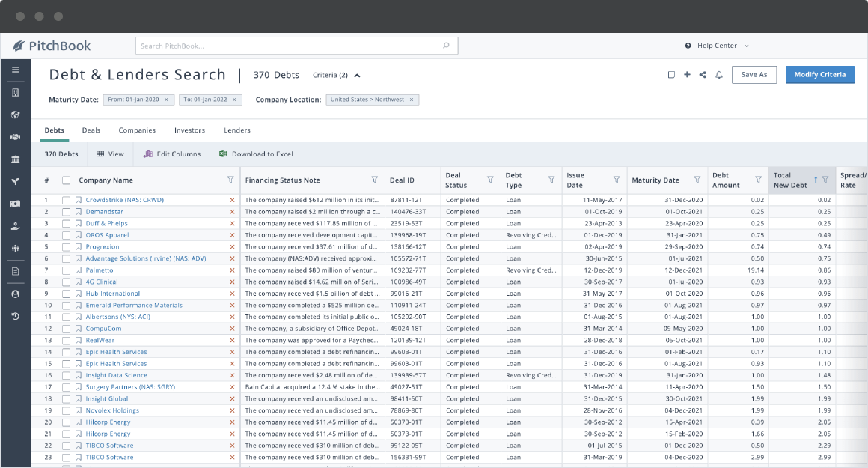Screen dimensions: 868x468
Task: Open the RealWear company link
Action: (x=100, y=341)
